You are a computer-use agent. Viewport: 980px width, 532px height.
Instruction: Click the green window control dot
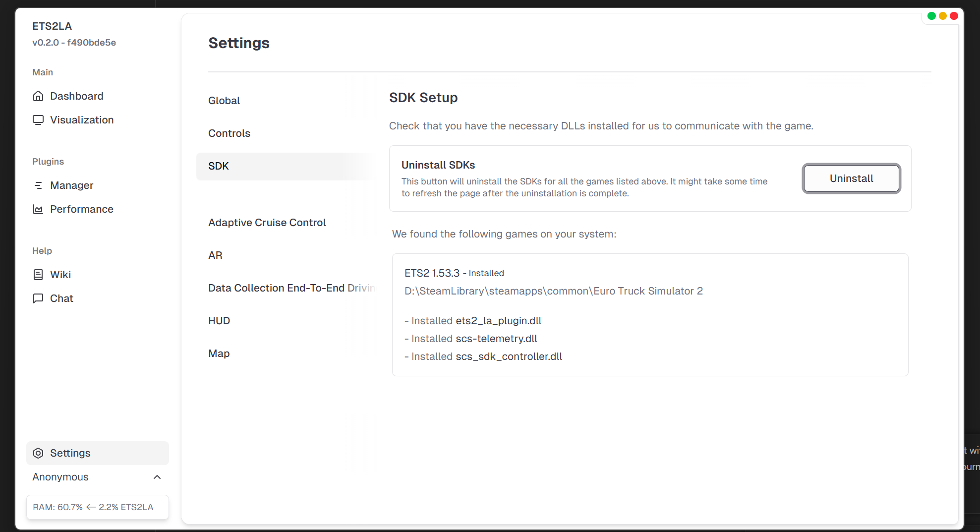[x=931, y=16]
